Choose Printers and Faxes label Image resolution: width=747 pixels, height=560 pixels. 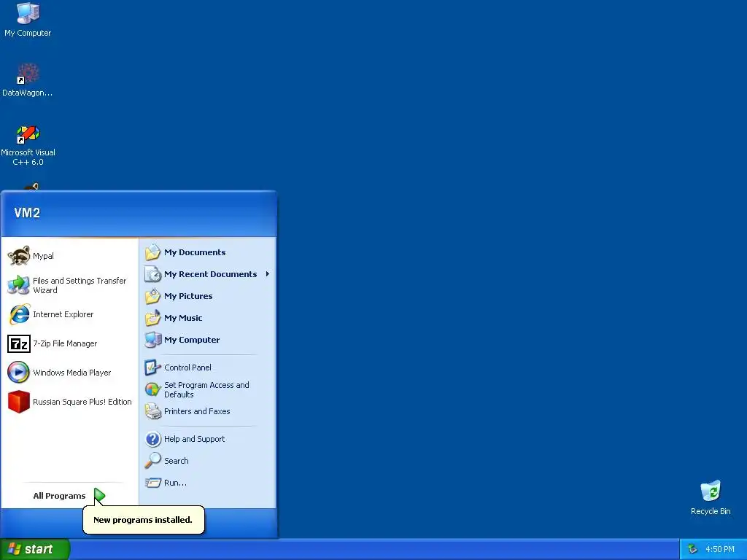(x=197, y=411)
